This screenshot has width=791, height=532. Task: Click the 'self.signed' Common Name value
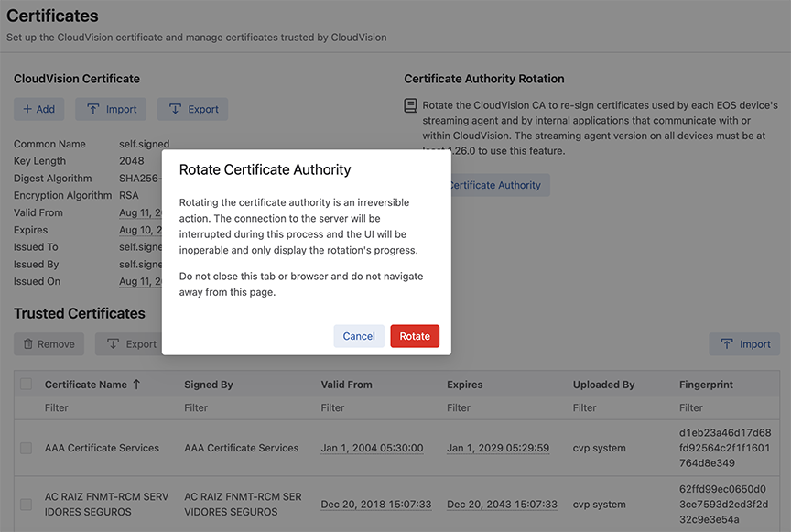click(x=145, y=144)
